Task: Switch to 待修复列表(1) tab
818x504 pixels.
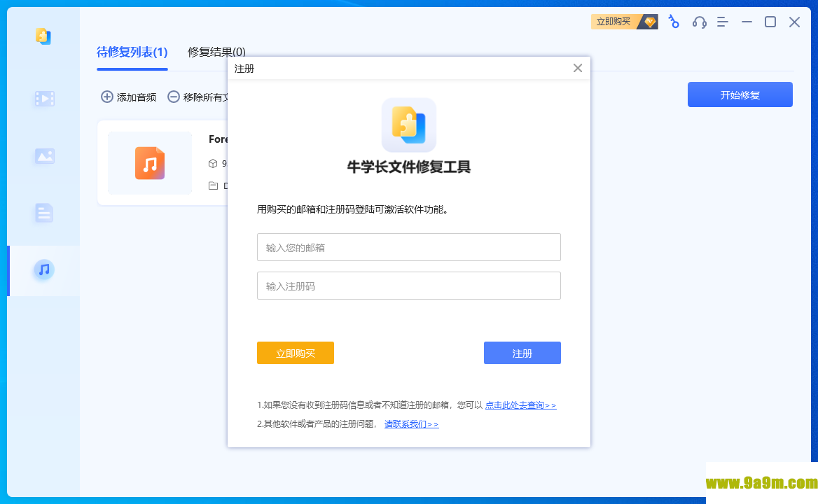Action: coord(132,52)
